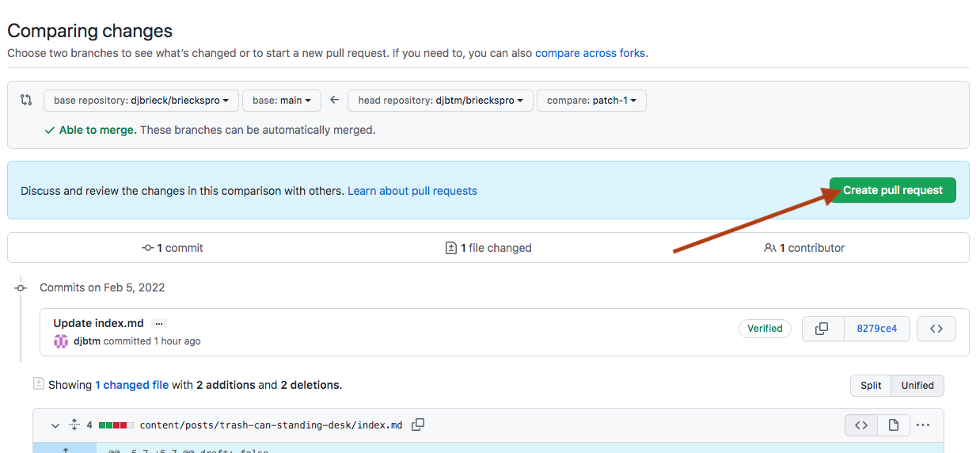Open the djbtm author link
Viewport: 980px width, 453px height.
pyautogui.click(x=86, y=341)
